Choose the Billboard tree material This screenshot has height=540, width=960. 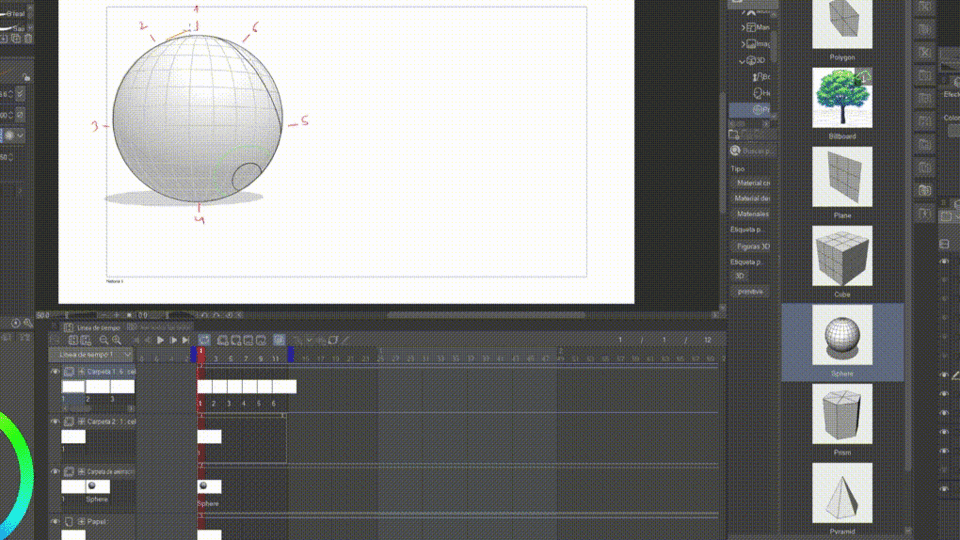pos(841,98)
